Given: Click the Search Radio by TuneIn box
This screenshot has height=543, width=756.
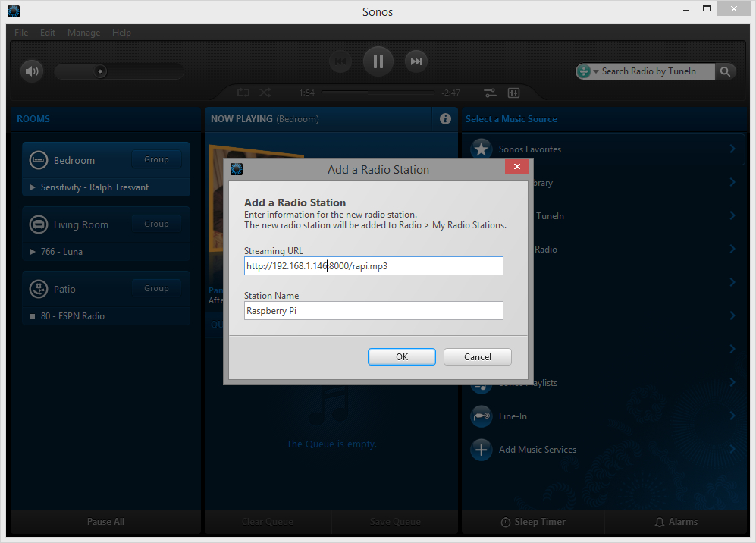Looking at the screenshot, I should pyautogui.click(x=657, y=71).
